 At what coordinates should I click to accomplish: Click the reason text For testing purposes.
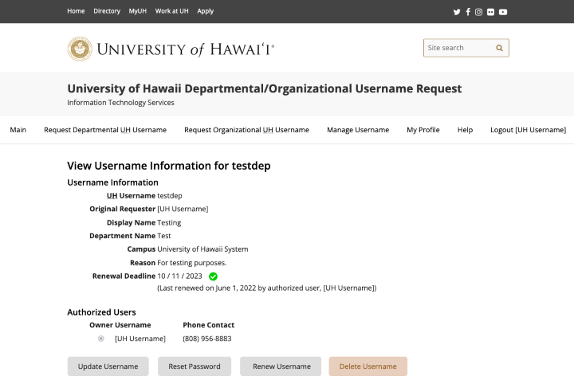pyautogui.click(x=192, y=263)
